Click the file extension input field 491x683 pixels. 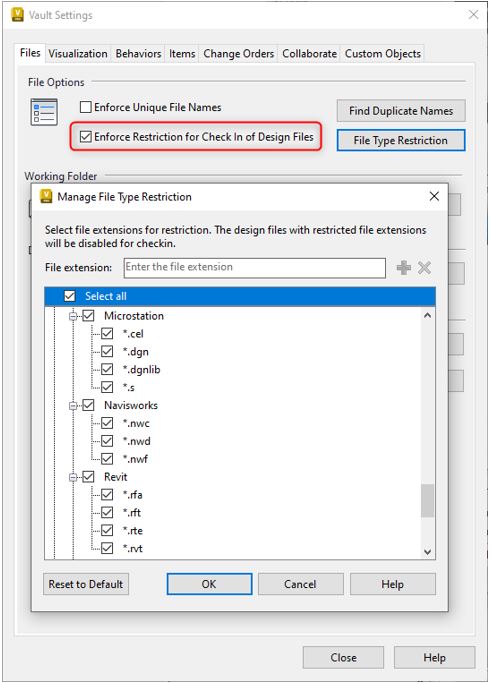coord(255,267)
